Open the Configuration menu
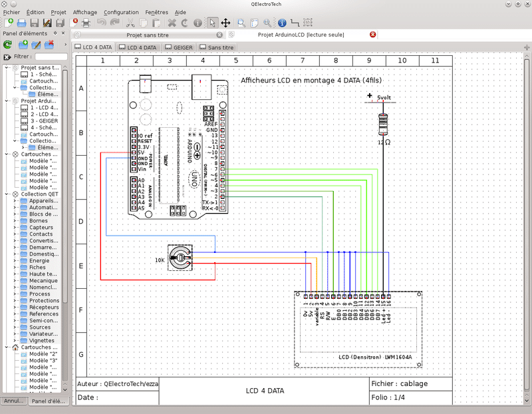Viewport: 532px width, 414px height. [x=121, y=12]
